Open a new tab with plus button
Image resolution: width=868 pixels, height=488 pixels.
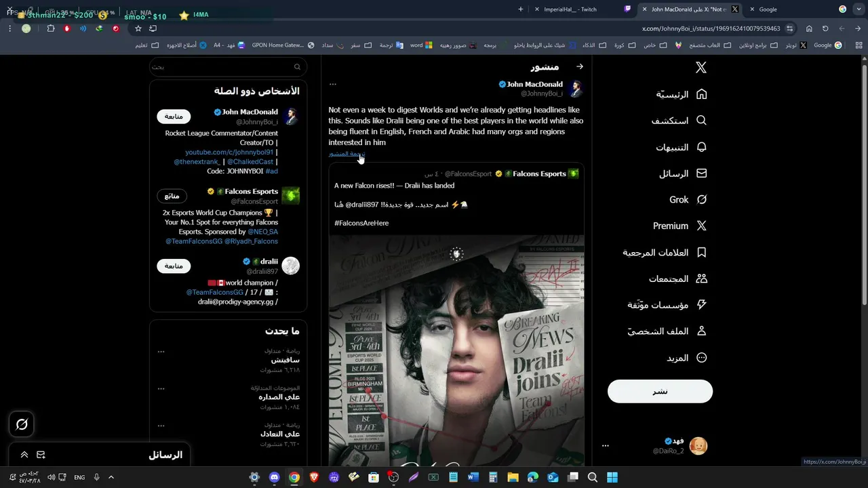521,9
